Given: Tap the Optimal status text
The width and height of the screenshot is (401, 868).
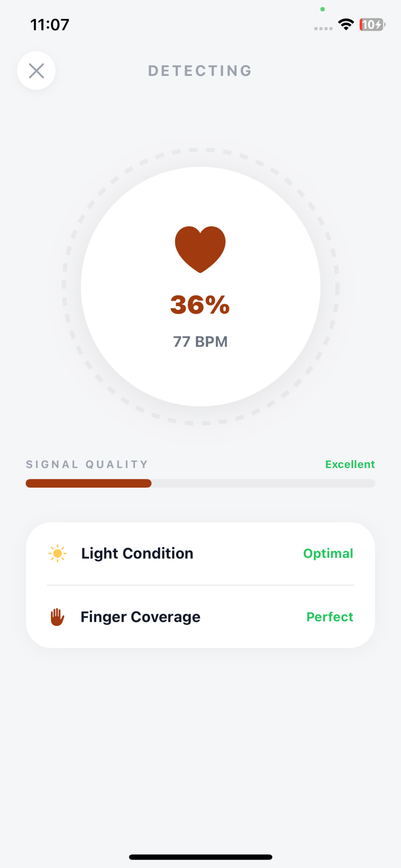Looking at the screenshot, I should pyautogui.click(x=328, y=553).
